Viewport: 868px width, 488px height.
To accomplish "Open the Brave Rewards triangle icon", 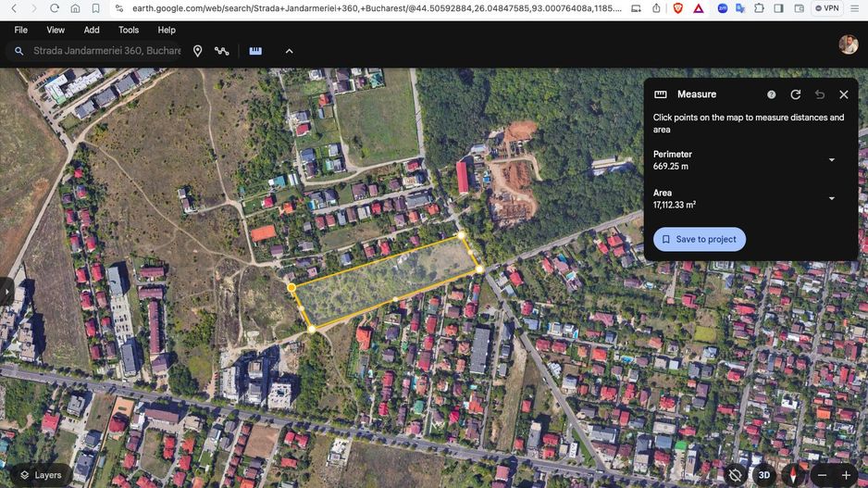I will point(699,8).
